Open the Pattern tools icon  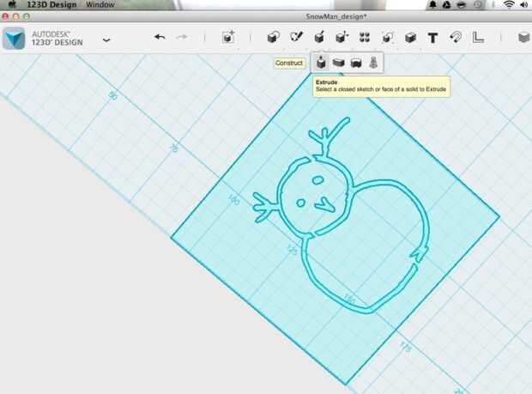(x=365, y=37)
